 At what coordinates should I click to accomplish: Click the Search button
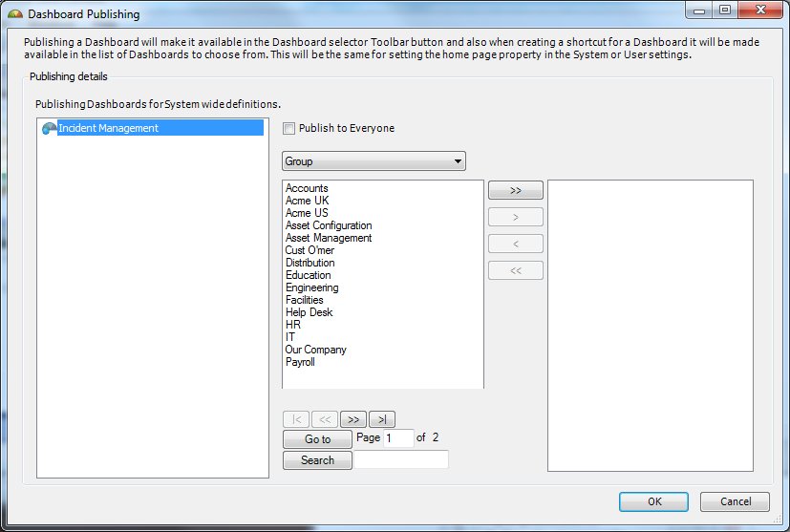pos(317,460)
